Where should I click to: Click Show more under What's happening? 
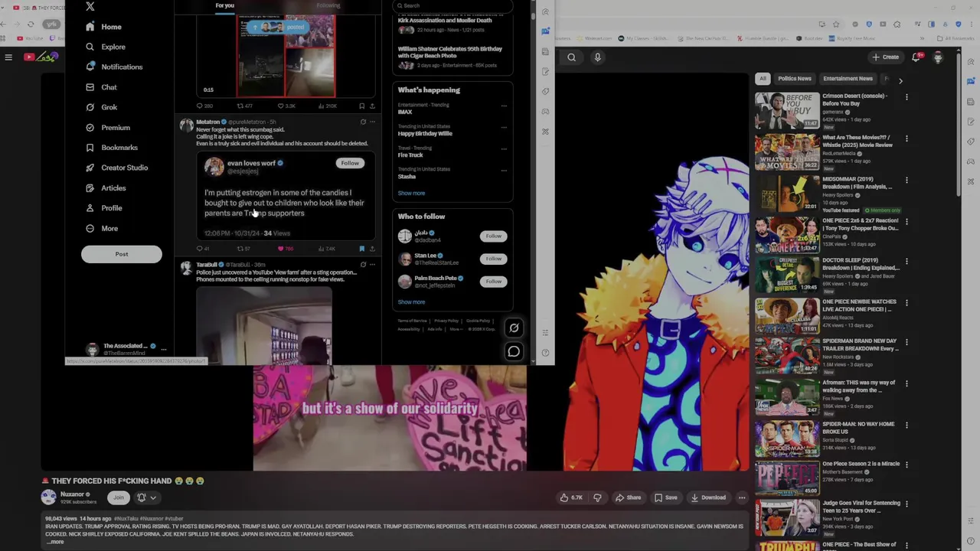tap(411, 194)
